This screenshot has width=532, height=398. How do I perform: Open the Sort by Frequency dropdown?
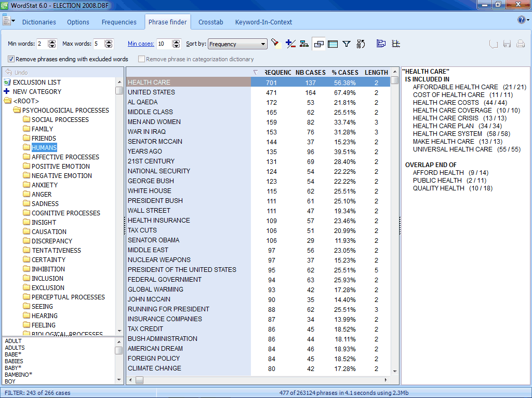point(263,44)
